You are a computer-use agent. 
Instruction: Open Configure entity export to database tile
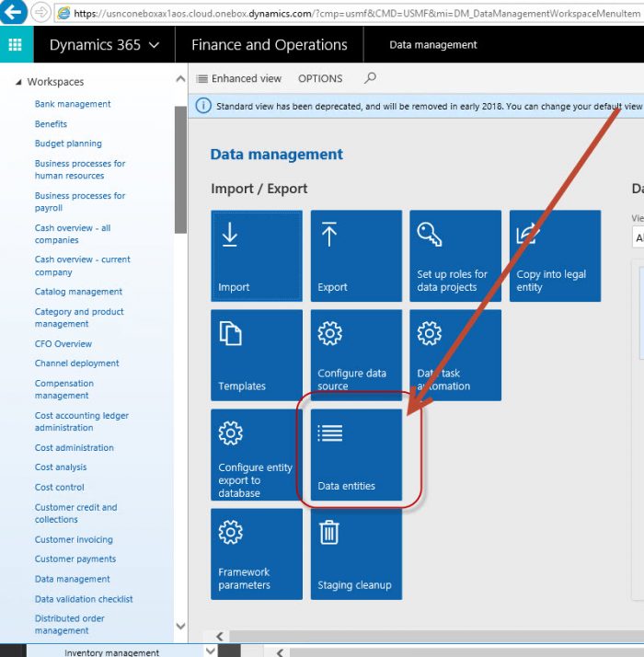(257, 455)
